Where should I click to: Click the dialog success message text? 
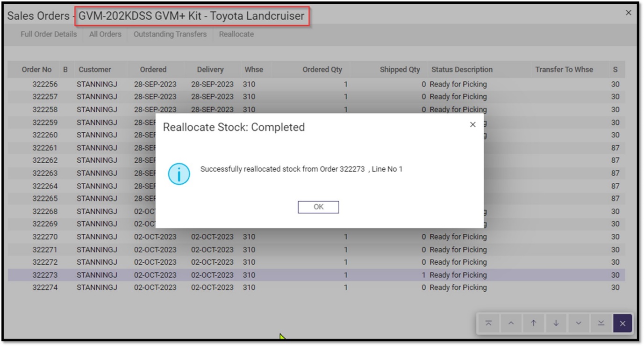[x=301, y=169]
